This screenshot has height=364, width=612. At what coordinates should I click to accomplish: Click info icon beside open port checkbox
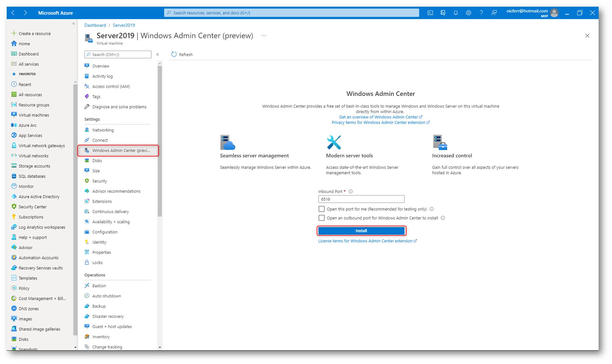pos(431,209)
